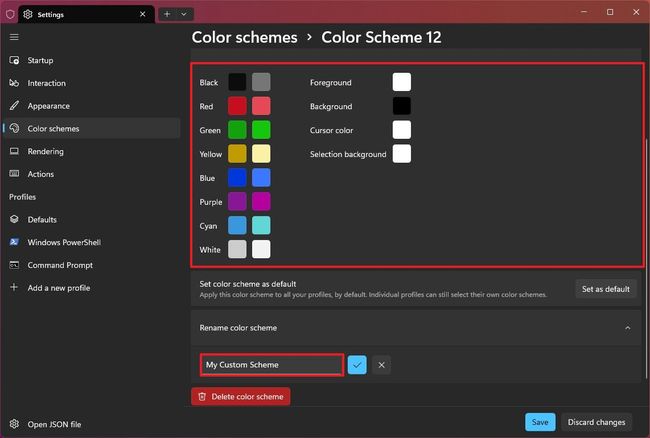
Task: Open a new tab with the plus button
Action: pos(167,14)
